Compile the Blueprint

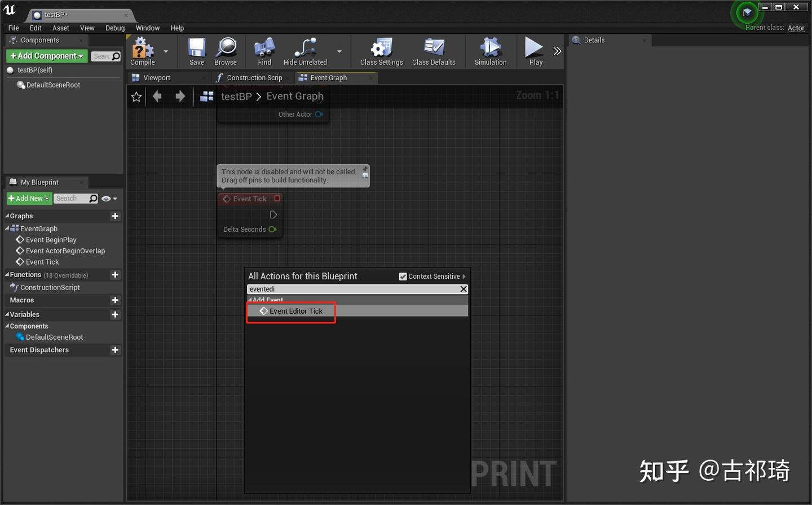pos(142,51)
